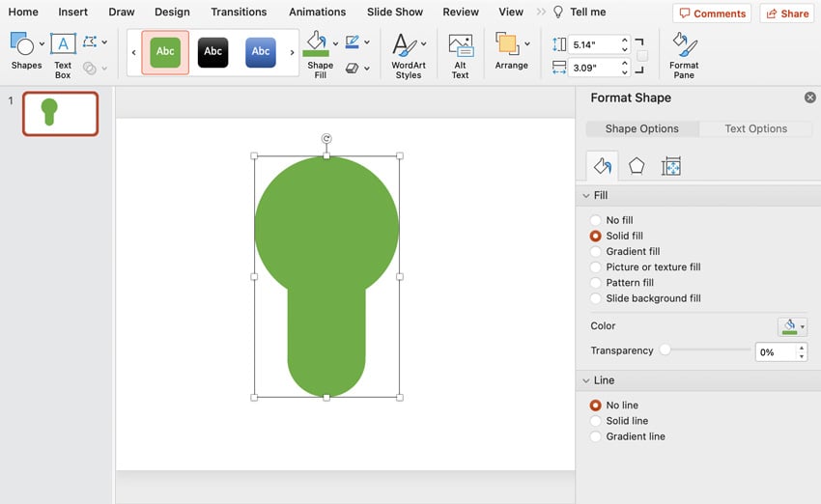Select the Solid line radio button
Image resolution: width=821 pixels, height=504 pixels.
pos(596,421)
